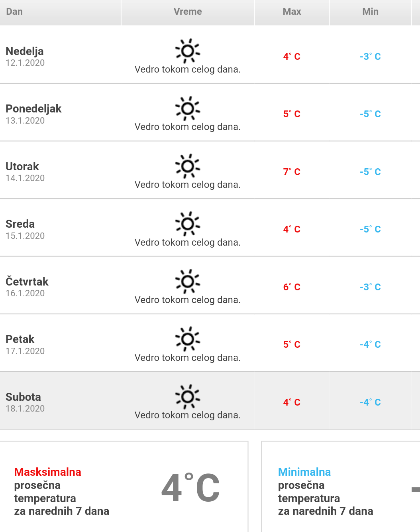
Task: Click the sun icon for Nedelja
Action: click(188, 51)
